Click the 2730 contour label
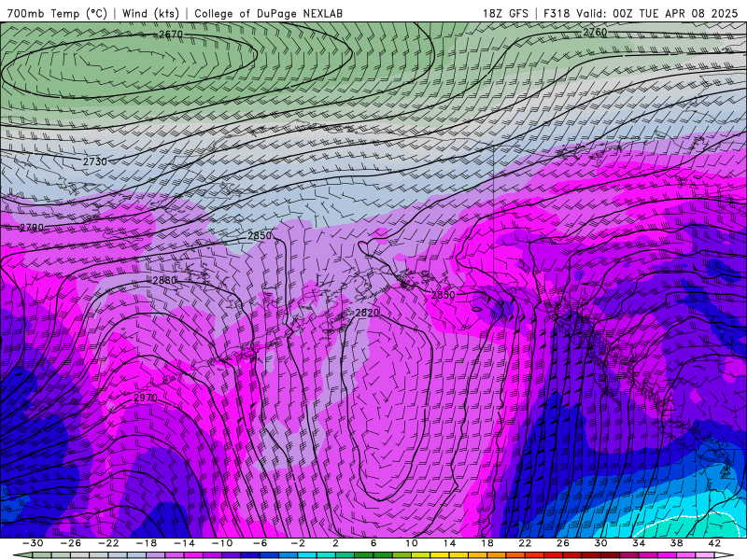The height and width of the screenshot is (560, 747). tap(95, 161)
